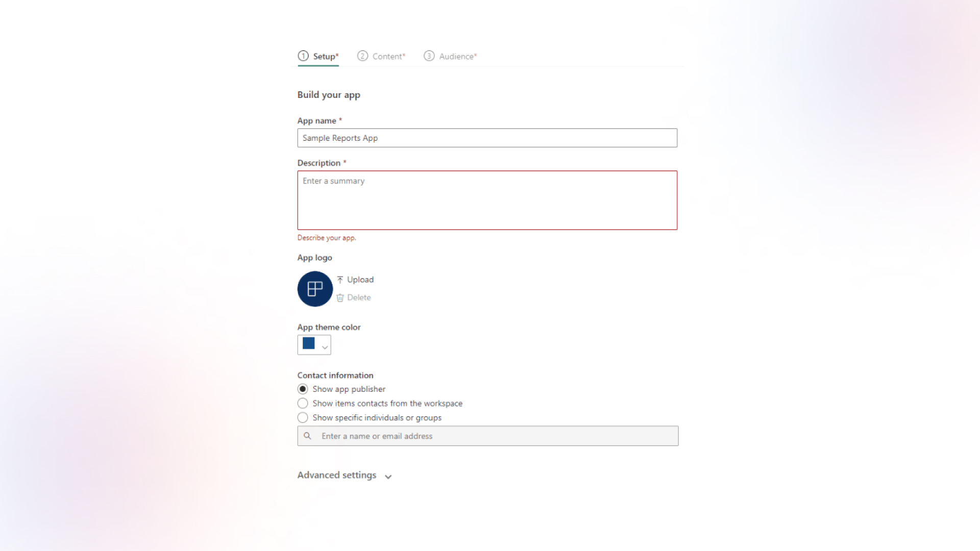The height and width of the screenshot is (551, 980).
Task: Click the Setup step indicator icon
Action: 303,57
